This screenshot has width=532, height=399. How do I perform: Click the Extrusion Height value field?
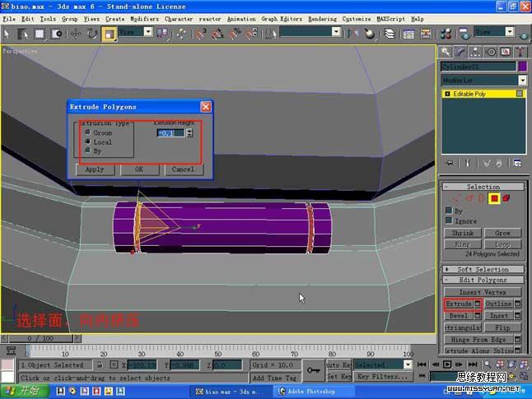pyautogui.click(x=171, y=133)
